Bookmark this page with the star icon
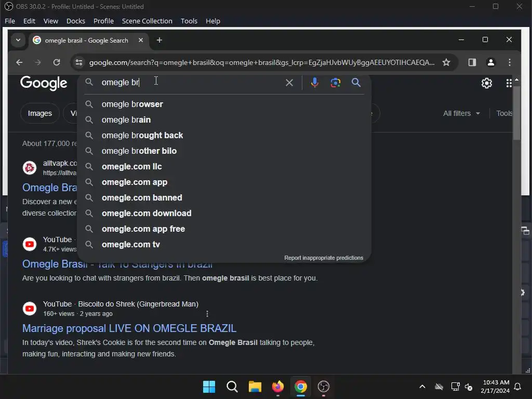The width and height of the screenshot is (532, 399). pyautogui.click(x=446, y=62)
